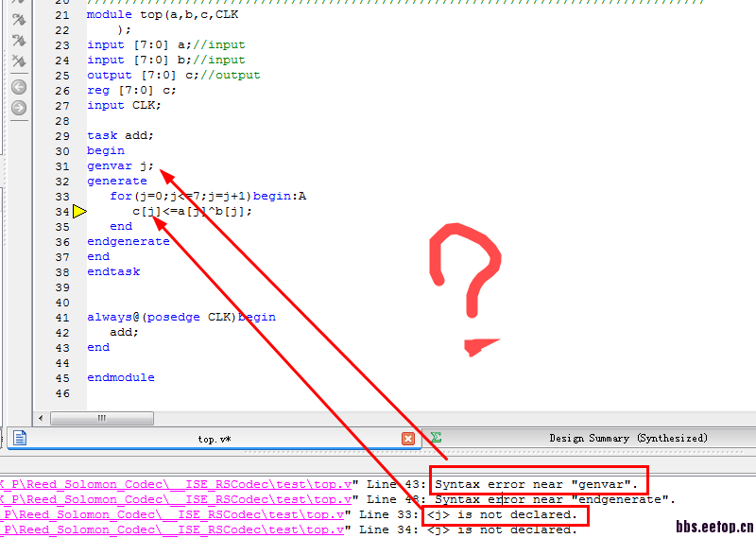Image resolution: width=756 pixels, height=538 pixels.
Task: Click in 'always@(posedge CLK)begin' line
Action: point(181,317)
